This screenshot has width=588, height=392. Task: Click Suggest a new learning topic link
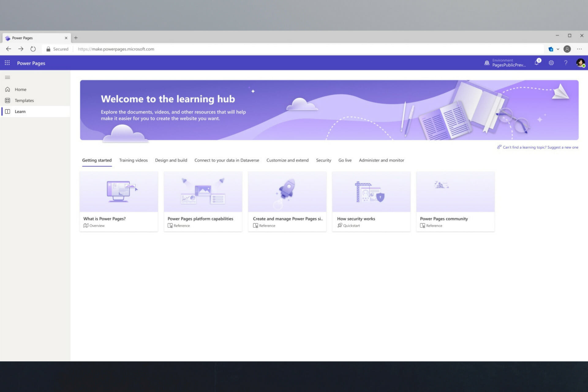[538, 147]
